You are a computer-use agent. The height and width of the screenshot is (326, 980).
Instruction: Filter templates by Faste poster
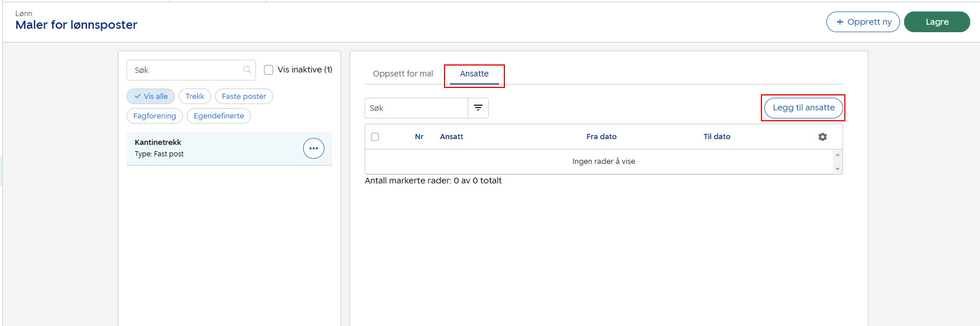[244, 97]
